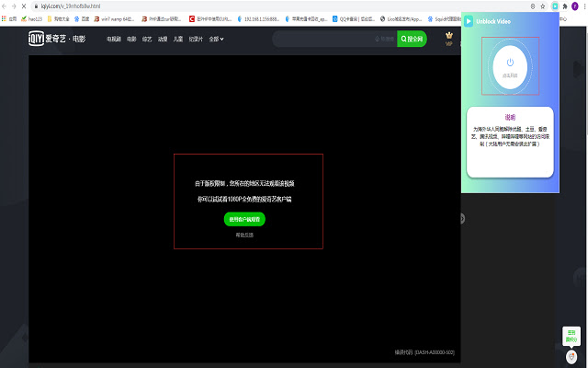Go back to the previous page
The height and width of the screenshot is (368, 588).
[4, 6]
